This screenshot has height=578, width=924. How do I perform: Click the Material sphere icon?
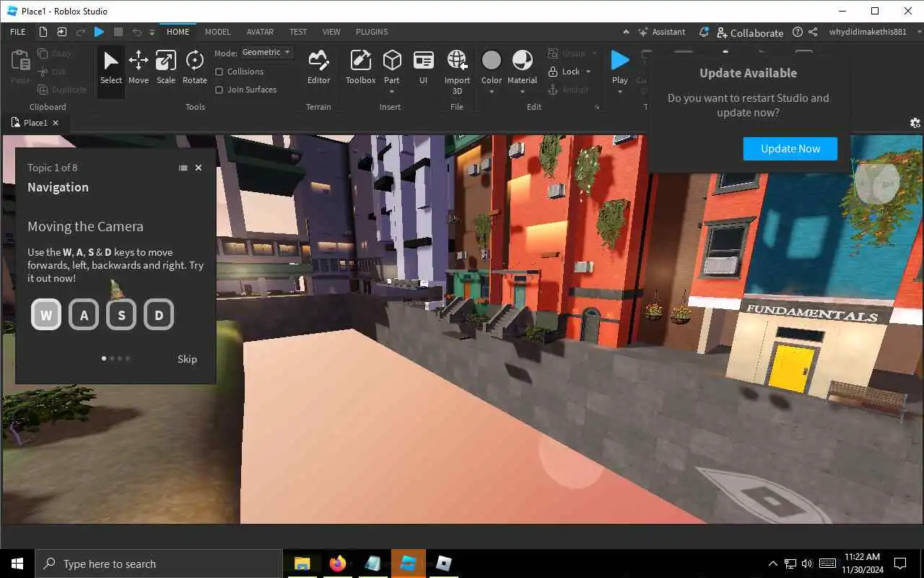click(522, 60)
